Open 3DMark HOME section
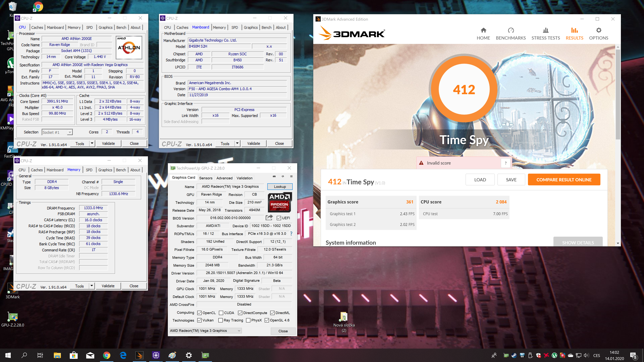Viewport: 644px width, 362px height. pos(483,34)
